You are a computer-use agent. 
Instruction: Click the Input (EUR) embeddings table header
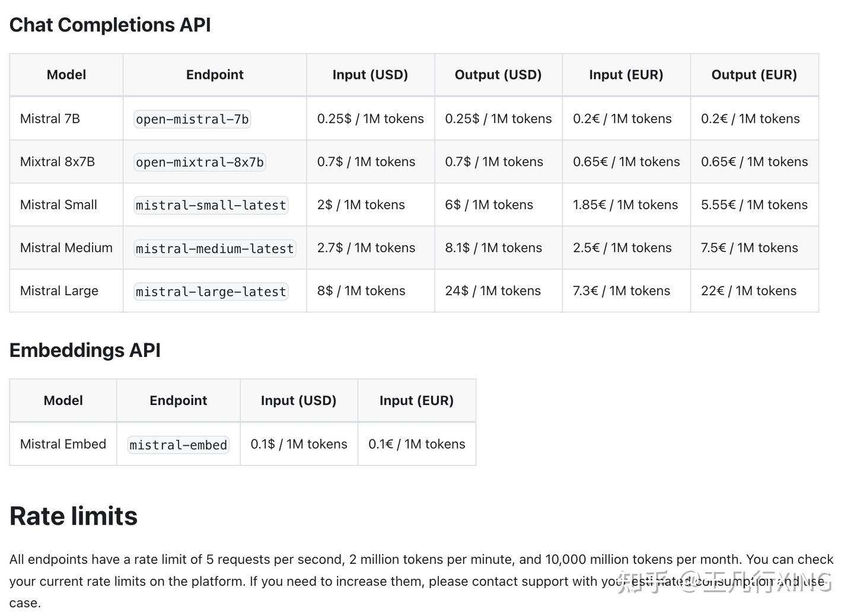tap(416, 401)
